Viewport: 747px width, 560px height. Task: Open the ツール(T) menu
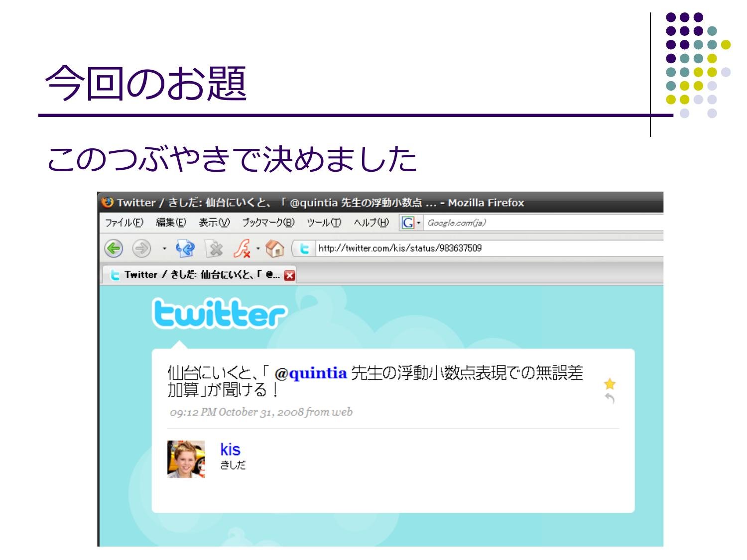[x=324, y=223]
